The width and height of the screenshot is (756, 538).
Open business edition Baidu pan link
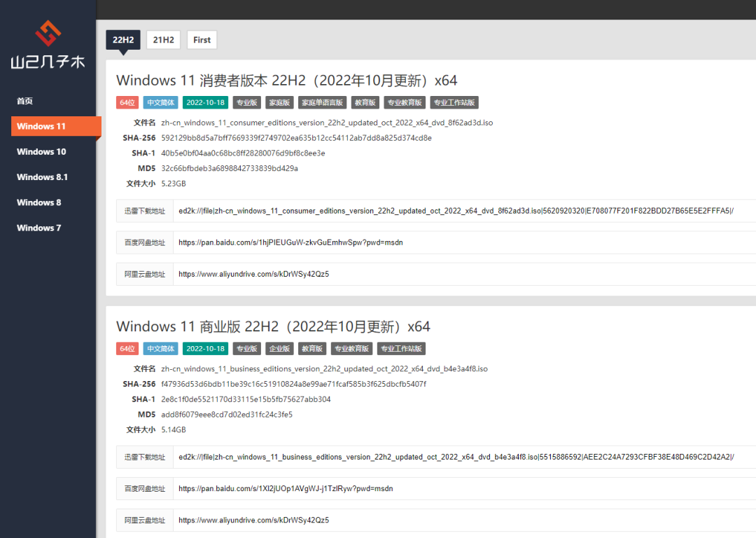coord(286,488)
